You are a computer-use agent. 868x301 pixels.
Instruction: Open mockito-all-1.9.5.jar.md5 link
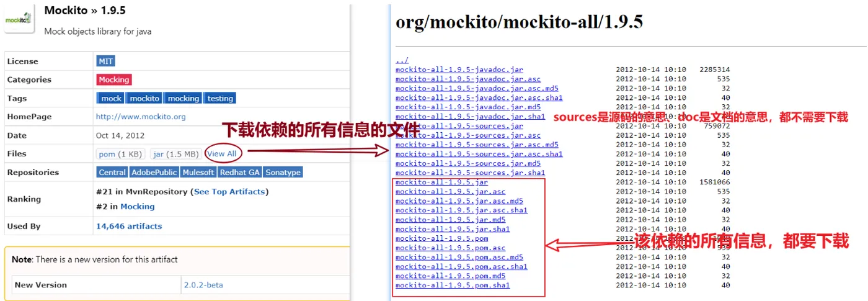pyautogui.click(x=451, y=220)
